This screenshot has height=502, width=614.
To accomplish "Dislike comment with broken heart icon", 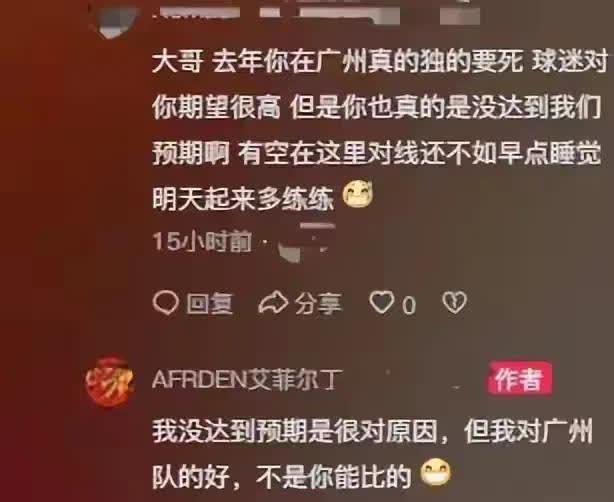I will (454, 302).
